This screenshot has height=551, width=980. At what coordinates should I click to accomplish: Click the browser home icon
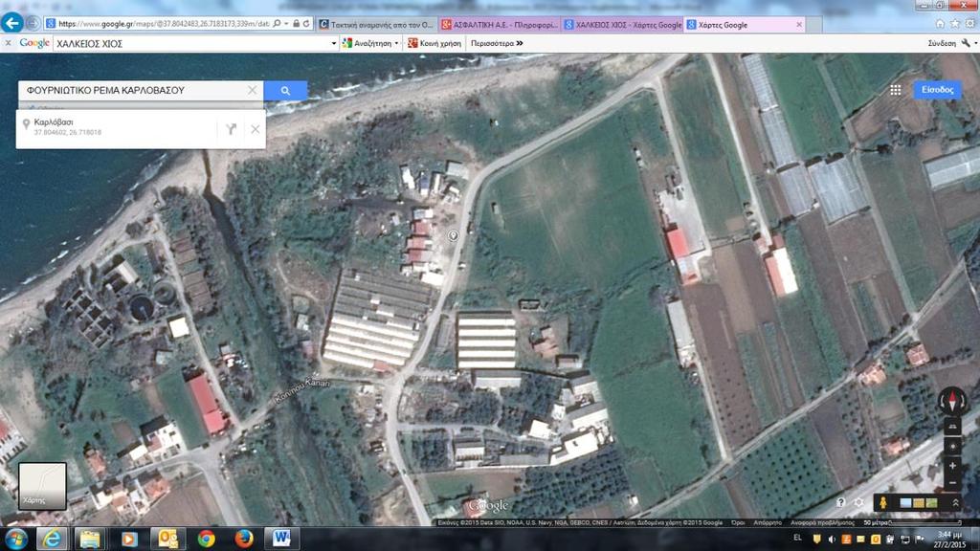(x=940, y=23)
